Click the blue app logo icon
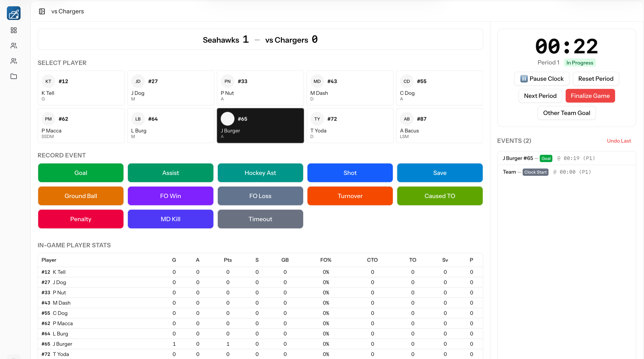This screenshot has width=644, height=359. (13, 13)
